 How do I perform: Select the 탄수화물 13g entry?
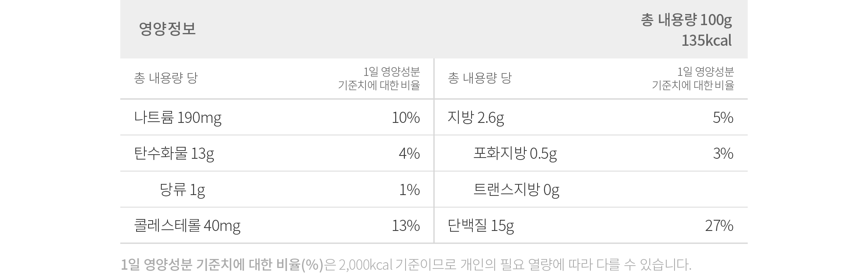pos(174,153)
